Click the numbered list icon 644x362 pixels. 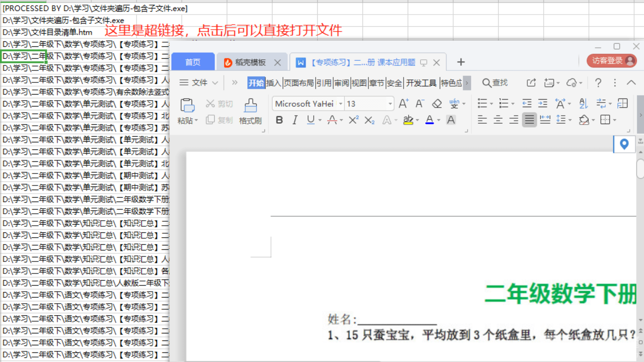[503, 104]
